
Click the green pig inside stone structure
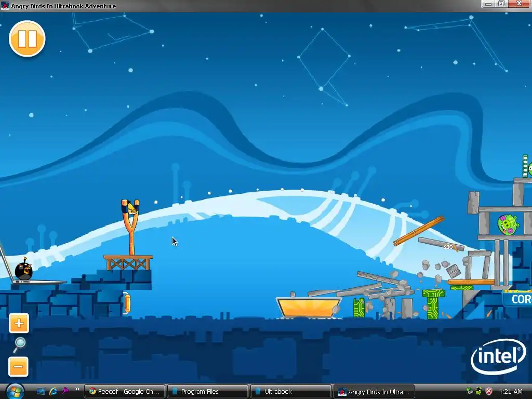click(x=508, y=224)
